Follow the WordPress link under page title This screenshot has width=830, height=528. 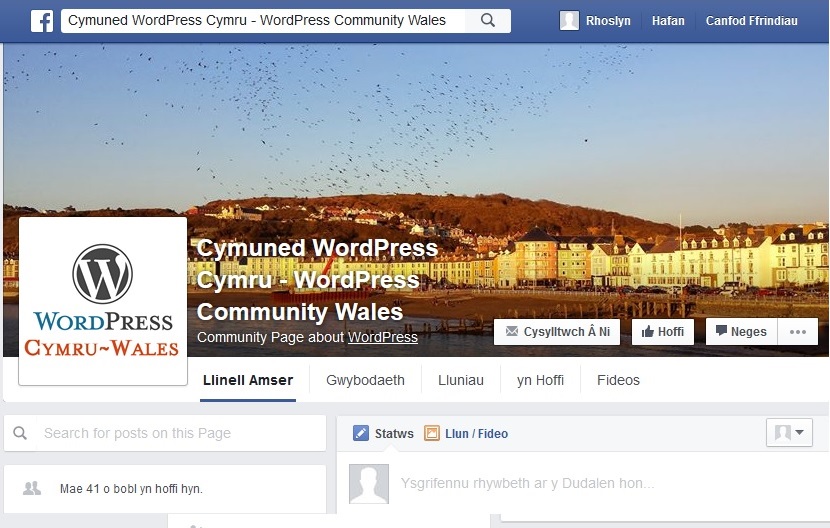click(x=383, y=337)
